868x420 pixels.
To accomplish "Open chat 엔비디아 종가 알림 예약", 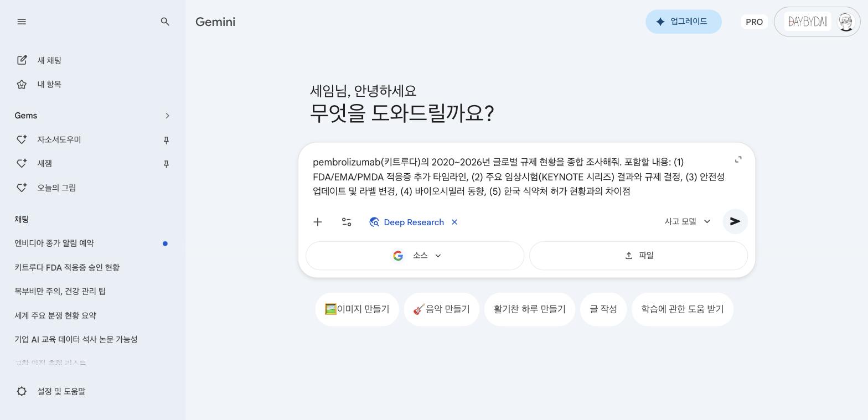I will pos(54,243).
